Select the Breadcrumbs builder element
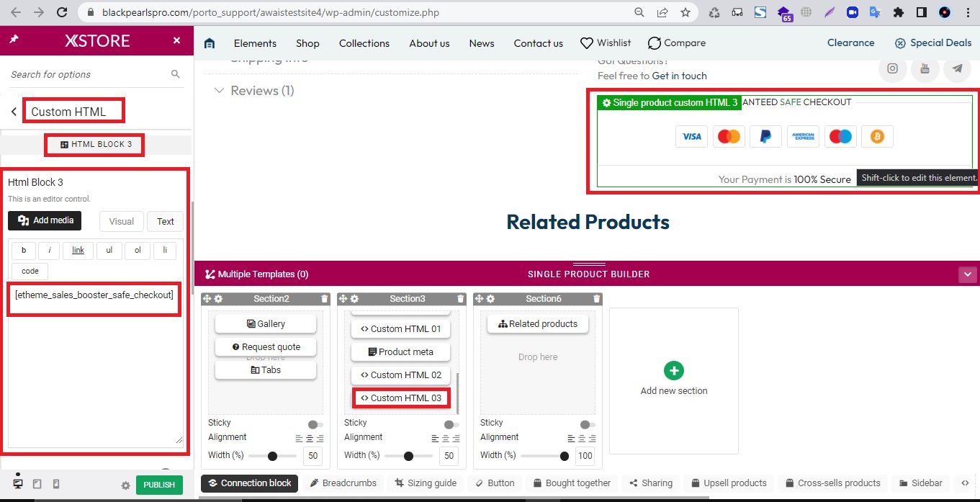Screen dimensions: 980x502 [343, 483]
